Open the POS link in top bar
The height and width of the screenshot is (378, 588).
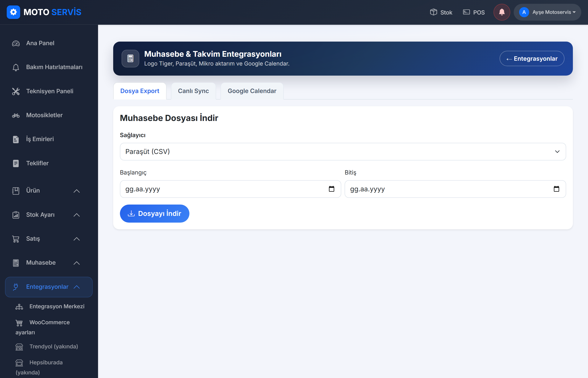474,12
